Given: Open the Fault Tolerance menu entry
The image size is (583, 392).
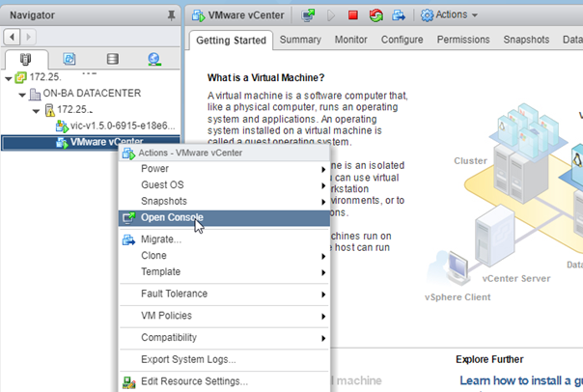Looking at the screenshot, I should [224, 294].
